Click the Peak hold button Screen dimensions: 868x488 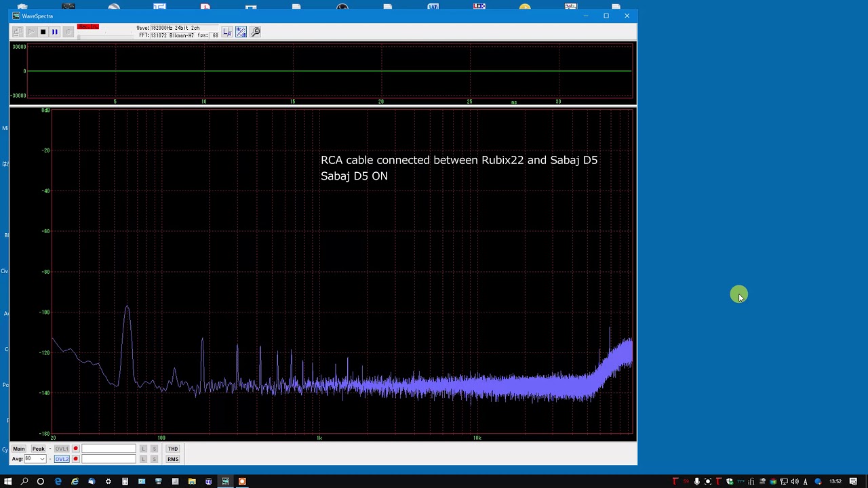39,449
